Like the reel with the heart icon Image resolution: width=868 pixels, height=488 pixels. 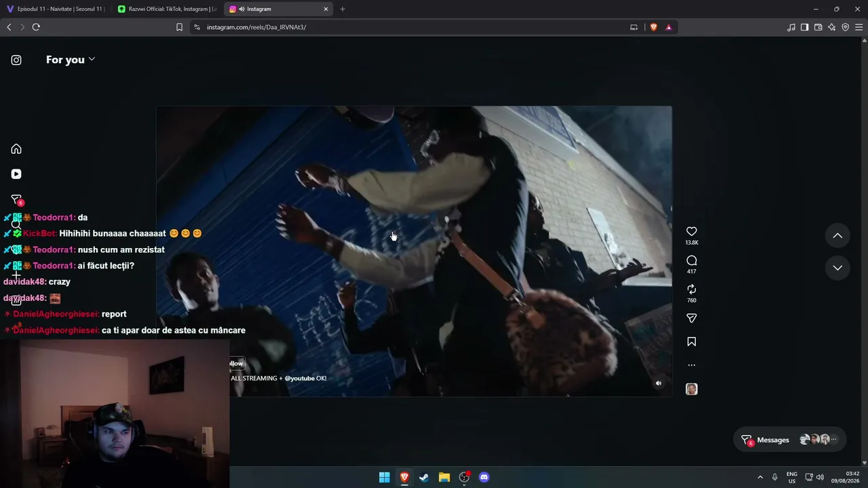click(x=692, y=232)
